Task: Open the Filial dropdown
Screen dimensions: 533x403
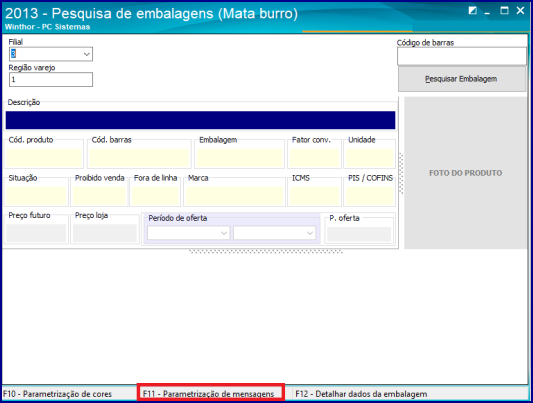Action: point(87,54)
